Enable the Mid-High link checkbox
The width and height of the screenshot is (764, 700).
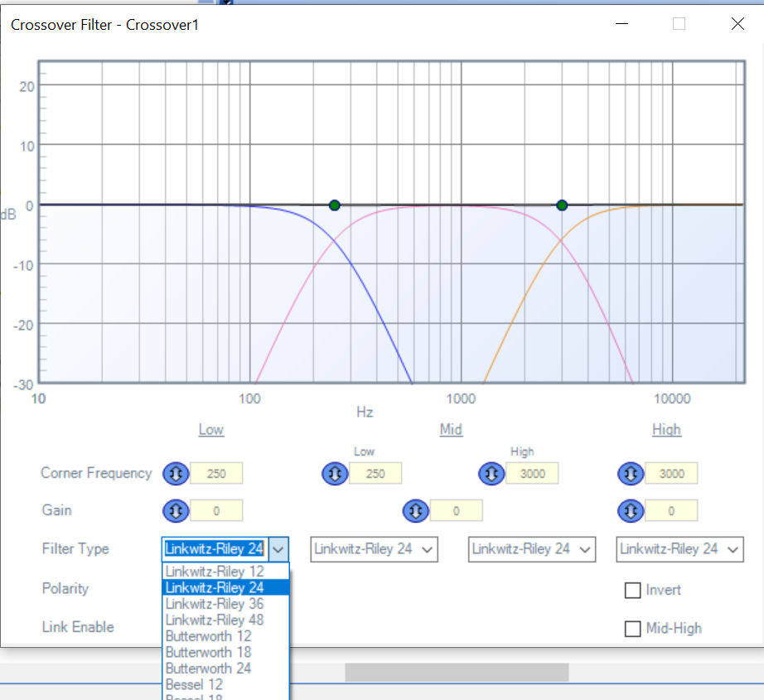(x=633, y=629)
